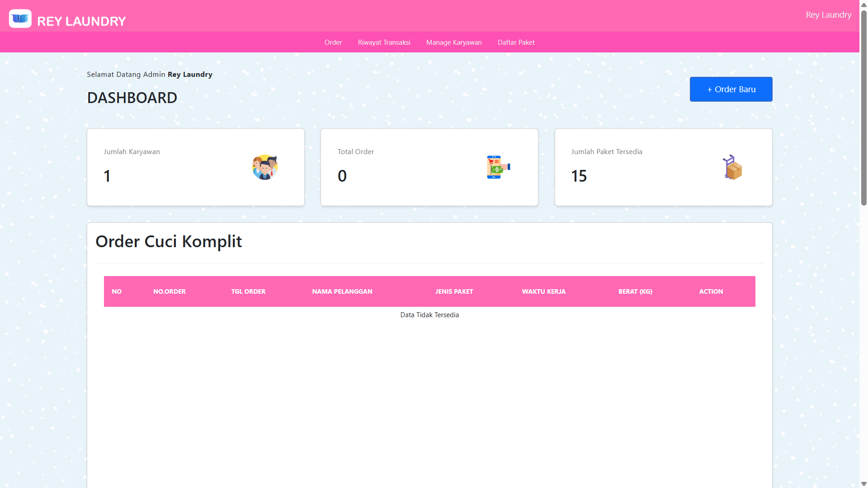Click the Jumlah Paket Tersedia card
The width and height of the screenshot is (868, 488).
pos(663,167)
